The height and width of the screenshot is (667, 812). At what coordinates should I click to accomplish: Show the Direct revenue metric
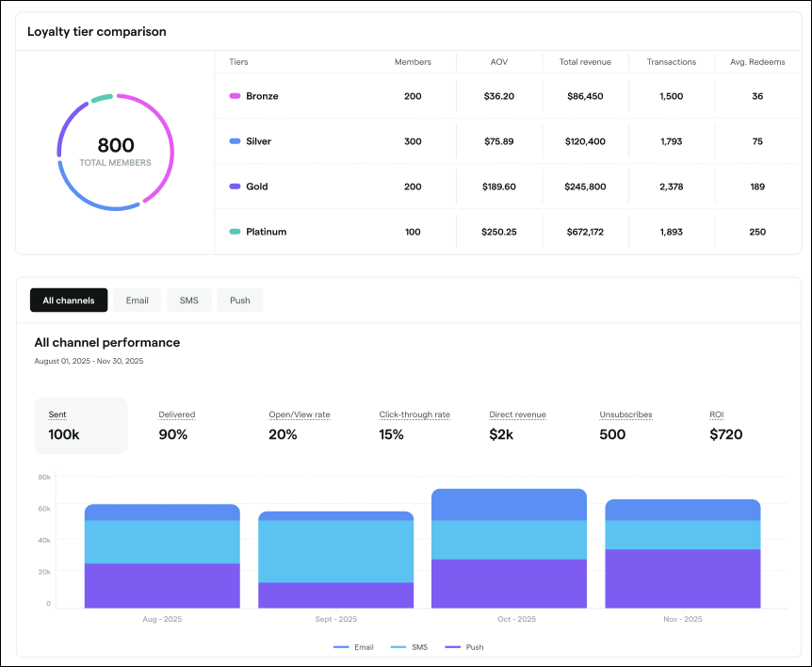517,426
